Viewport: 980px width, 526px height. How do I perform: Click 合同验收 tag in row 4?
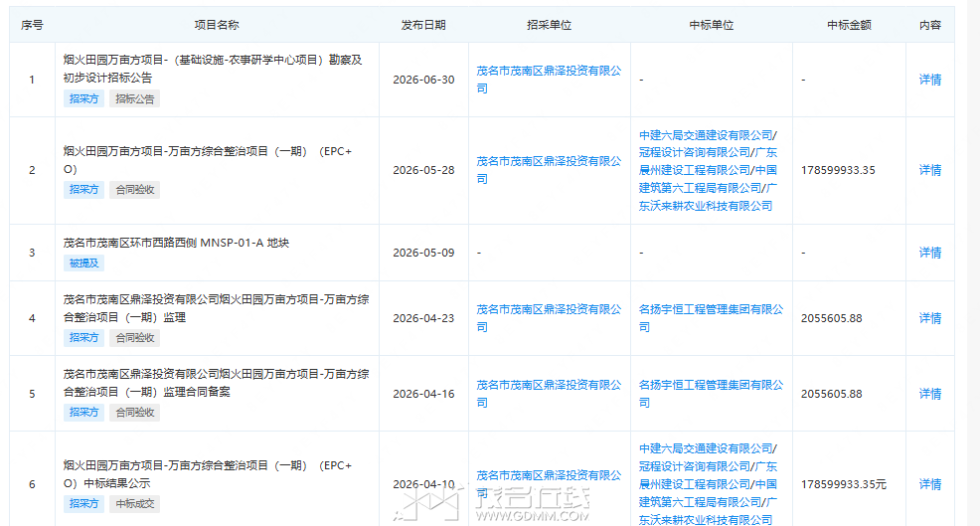click(x=134, y=338)
